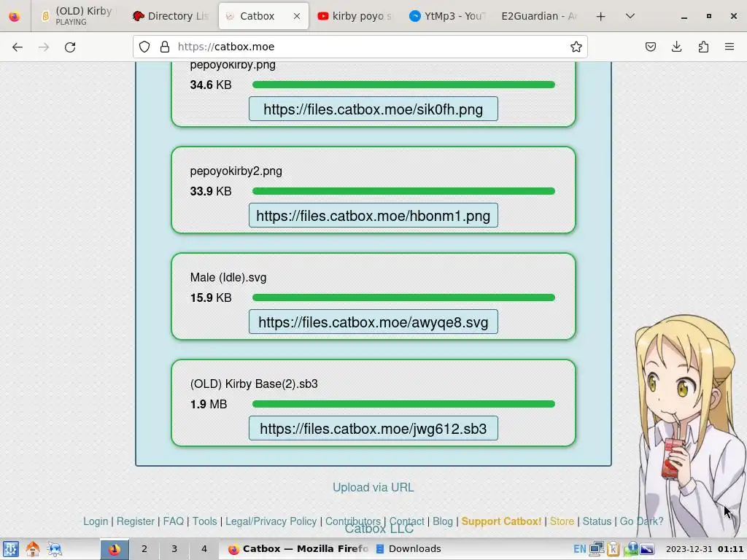The width and height of the screenshot is (747, 560).
Task: Click the EN keyboard layout indicator
Action: [x=579, y=549]
